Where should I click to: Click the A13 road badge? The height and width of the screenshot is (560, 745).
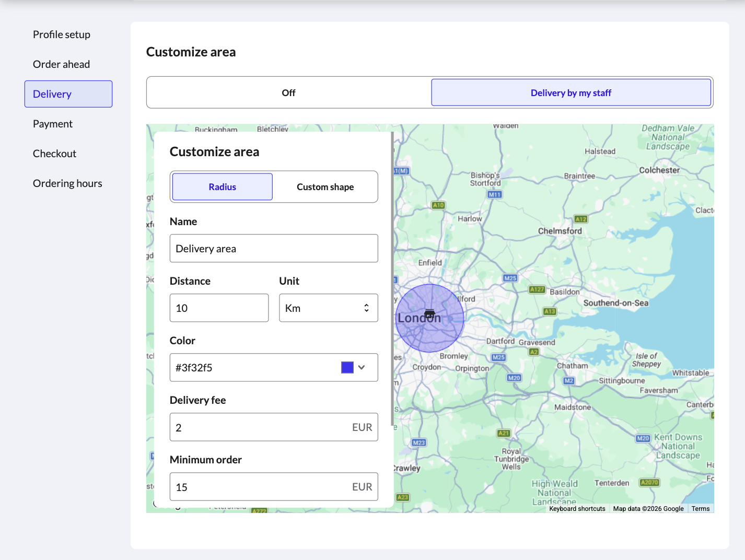click(x=550, y=311)
